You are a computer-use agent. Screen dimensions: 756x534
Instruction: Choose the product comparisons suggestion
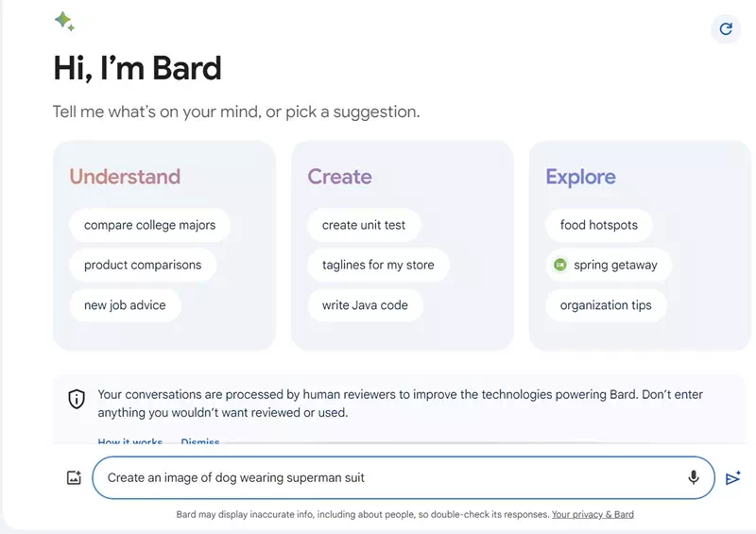[143, 265]
